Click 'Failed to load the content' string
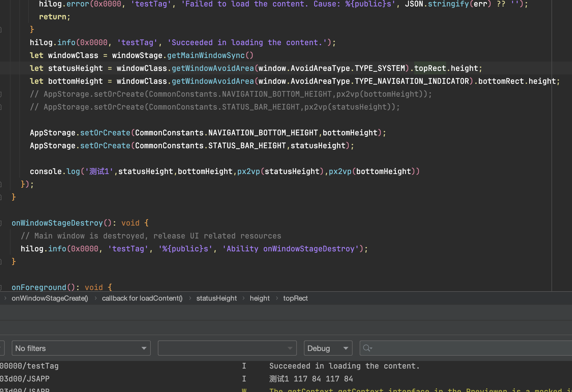Screen dimensions: 572x392 (288, 4)
